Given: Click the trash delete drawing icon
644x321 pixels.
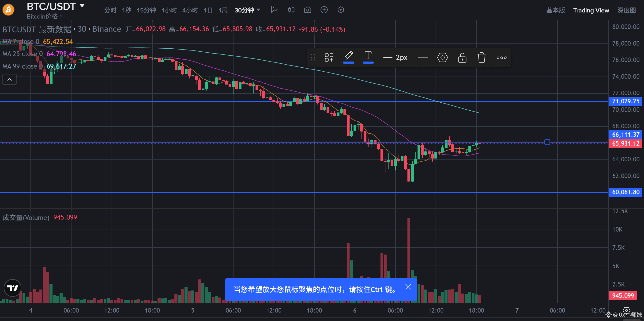Looking at the screenshot, I should pyautogui.click(x=482, y=58).
